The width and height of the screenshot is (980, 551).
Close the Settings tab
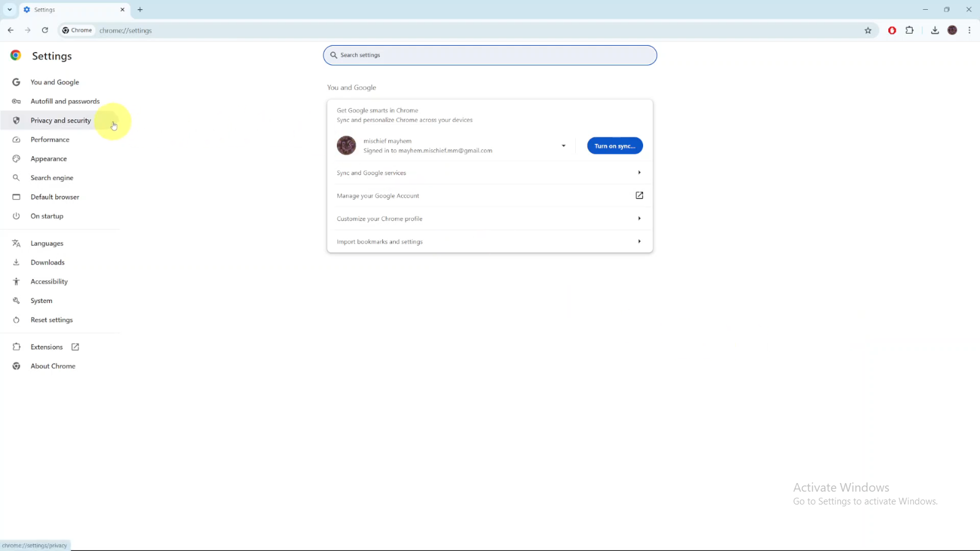[x=123, y=10]
